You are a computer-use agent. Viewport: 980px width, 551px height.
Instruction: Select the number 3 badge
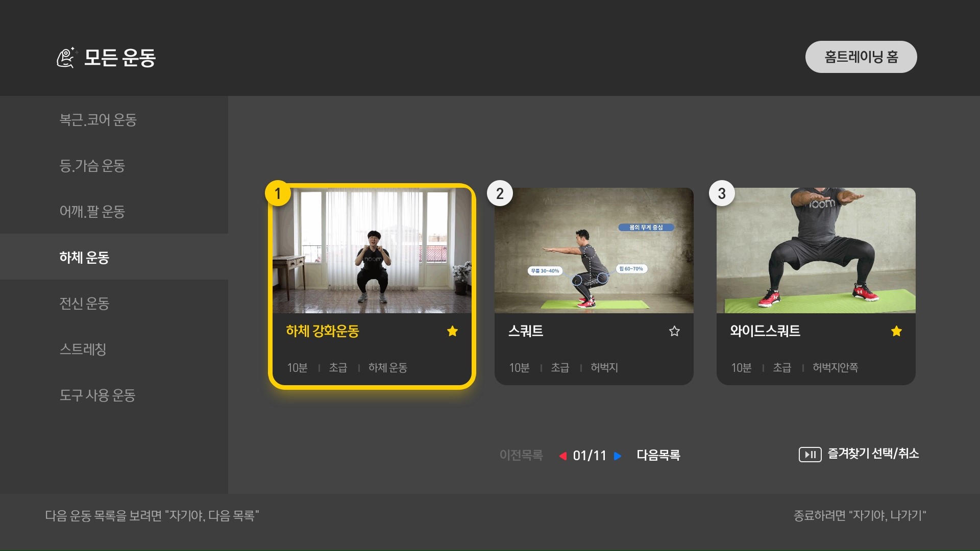click(722, 193)
